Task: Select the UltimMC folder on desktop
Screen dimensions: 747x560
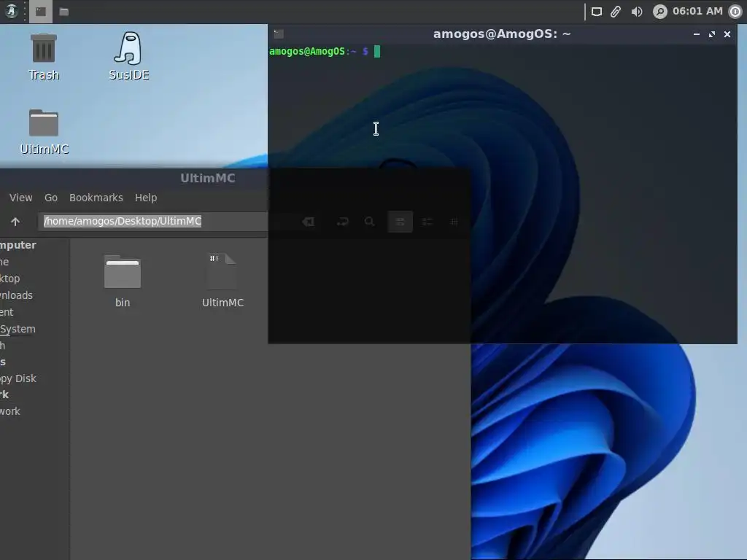Action: coord(44,132)
